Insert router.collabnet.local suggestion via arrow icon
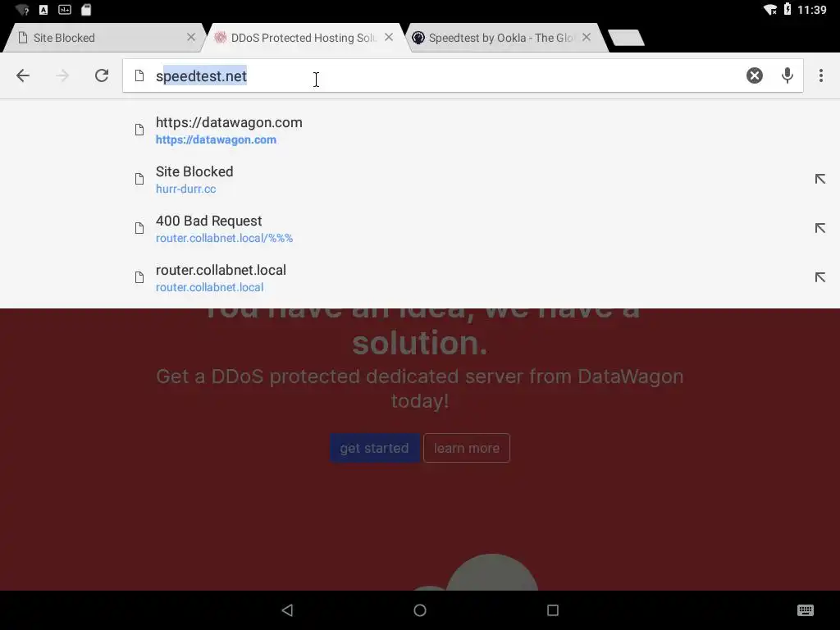The width and height of the screenshot is (840, 630). 819,277
